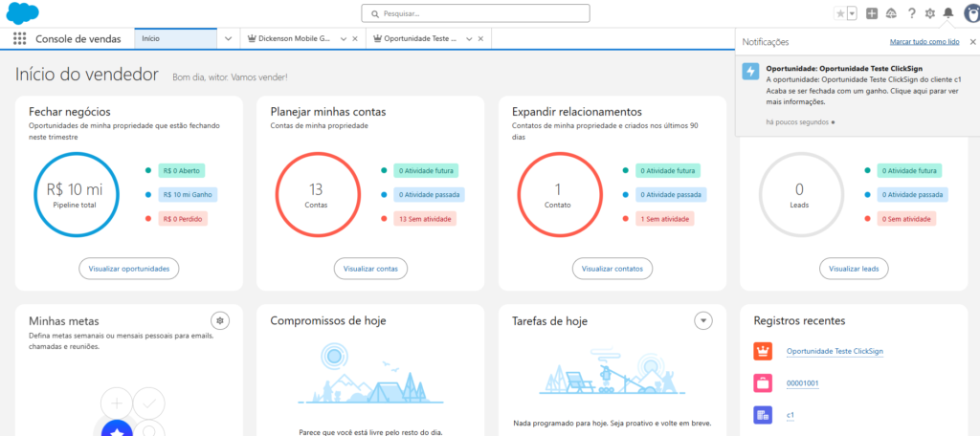980x436 pixels.
Task: Click the notifications bell icon
Action: pos(948,13)
